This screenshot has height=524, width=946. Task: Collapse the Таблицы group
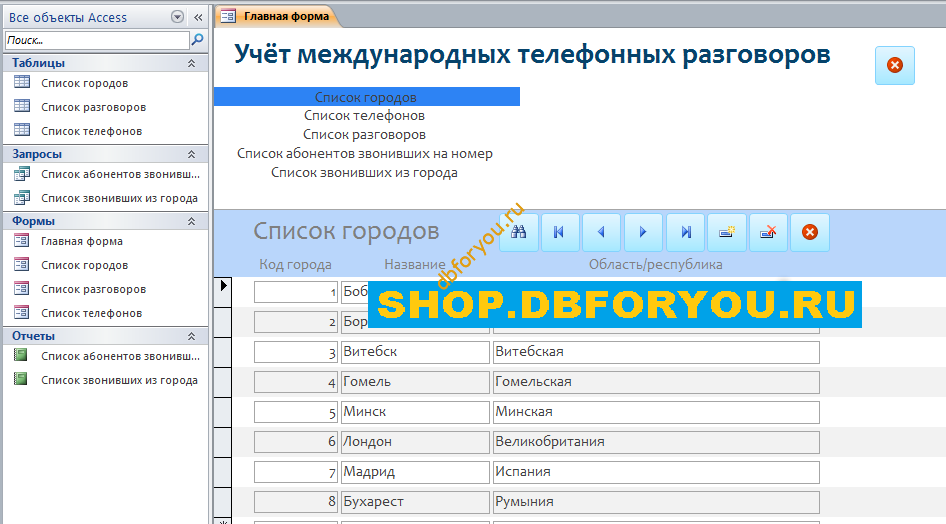191,63
